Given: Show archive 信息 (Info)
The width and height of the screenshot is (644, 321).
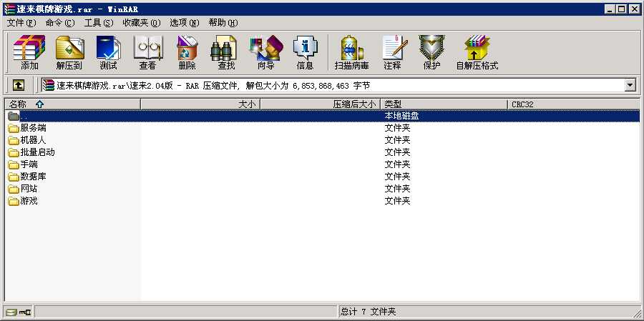Looking at the screenshot, I should click(x=305, y=52).
